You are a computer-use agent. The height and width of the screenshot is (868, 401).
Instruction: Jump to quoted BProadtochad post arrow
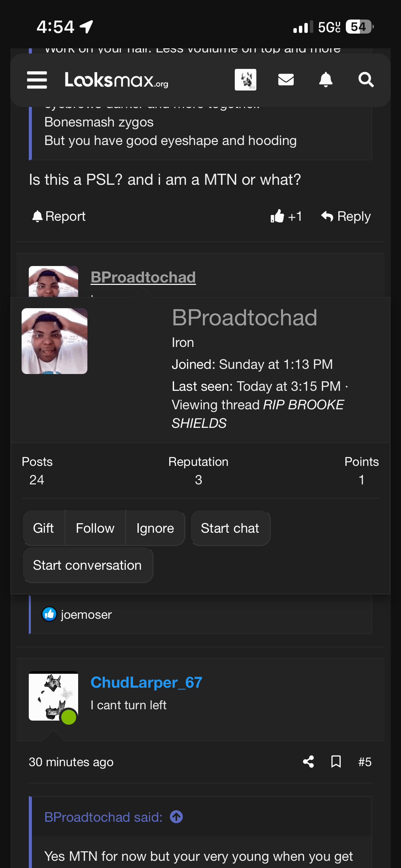coord(177,817)
